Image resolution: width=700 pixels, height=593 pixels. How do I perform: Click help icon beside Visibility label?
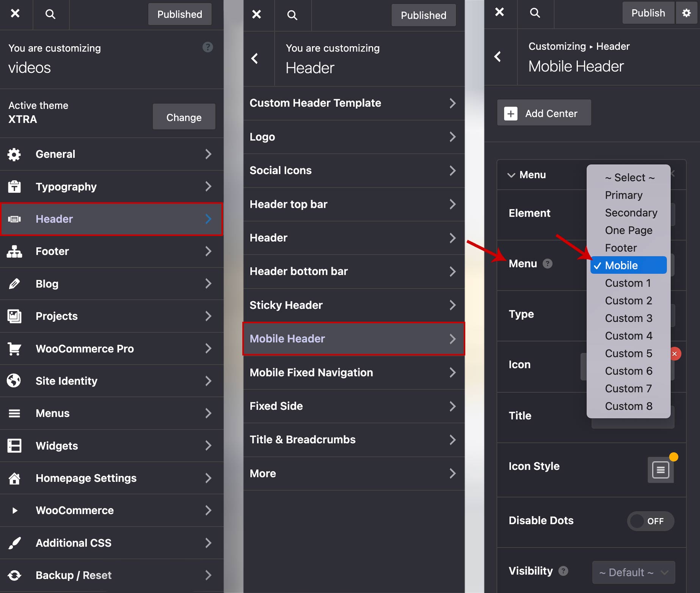pos(563,571)
